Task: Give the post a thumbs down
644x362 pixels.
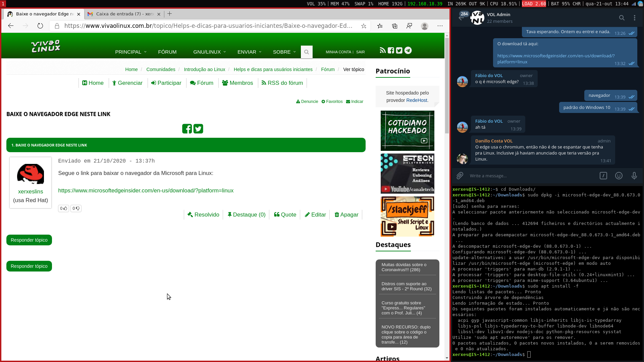Action: point(76,208)
